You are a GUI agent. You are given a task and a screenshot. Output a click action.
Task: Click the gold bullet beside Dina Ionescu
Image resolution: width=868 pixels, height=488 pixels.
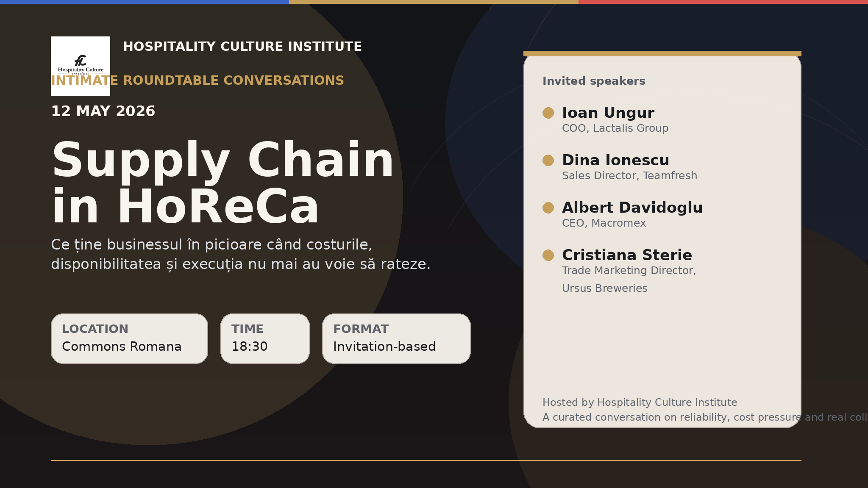(x=548, y=161)
